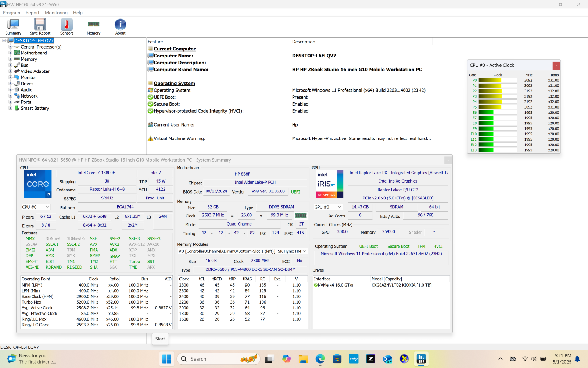Open the News for you widget
Image resolution: width=588 pixels, height=368 pixels.
click(x=32, y=359)
